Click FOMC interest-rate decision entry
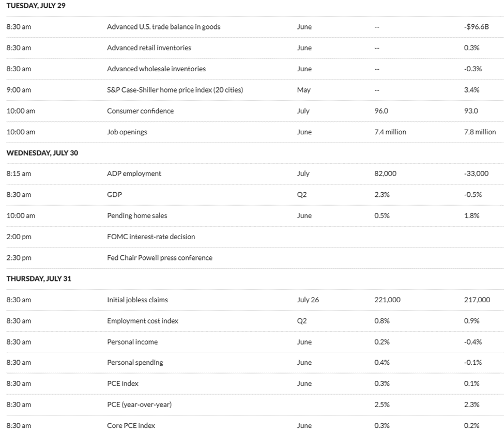Screen dimensions: 504x435 click(x=151, y=237)
